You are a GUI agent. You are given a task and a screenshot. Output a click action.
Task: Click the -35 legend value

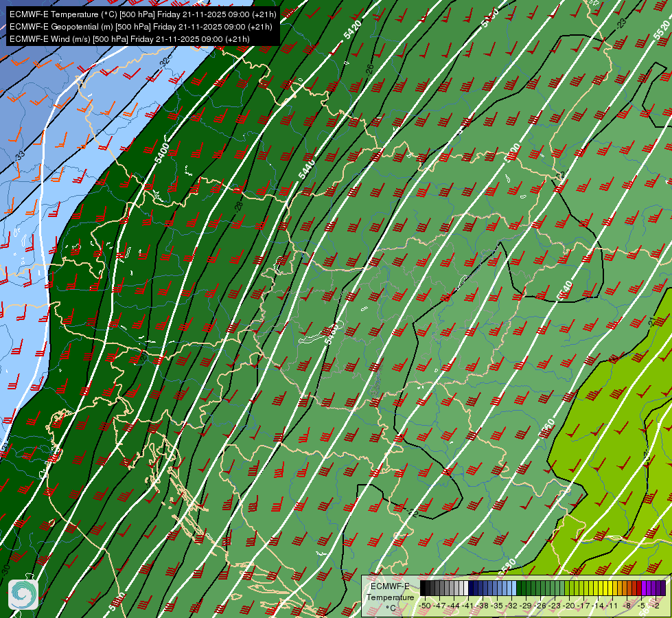click(x=497, y=606)
